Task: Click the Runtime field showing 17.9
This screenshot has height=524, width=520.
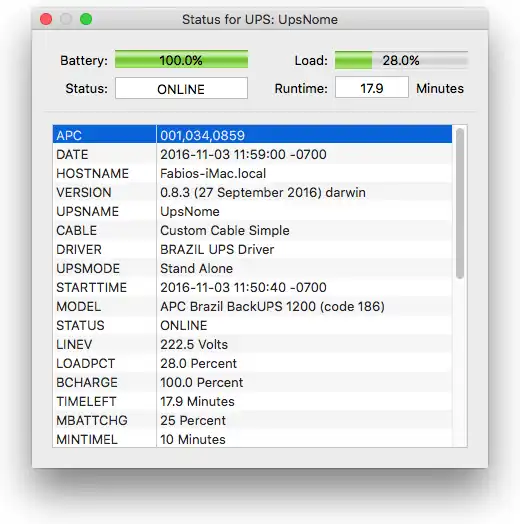Action: (372, 87)
